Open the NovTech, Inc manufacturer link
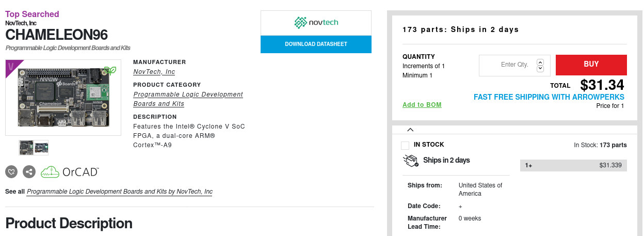Viewport: 644px width, 236px height. coord(154,72)
